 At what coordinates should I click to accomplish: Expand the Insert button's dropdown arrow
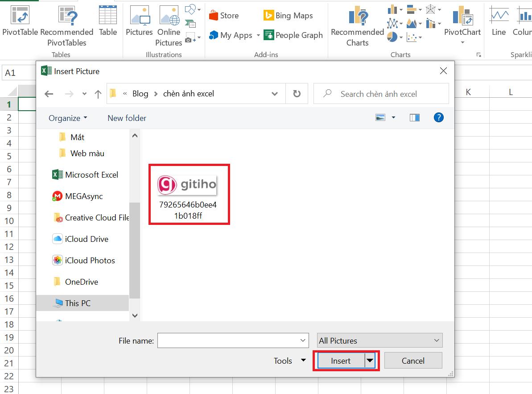[370, 361]
